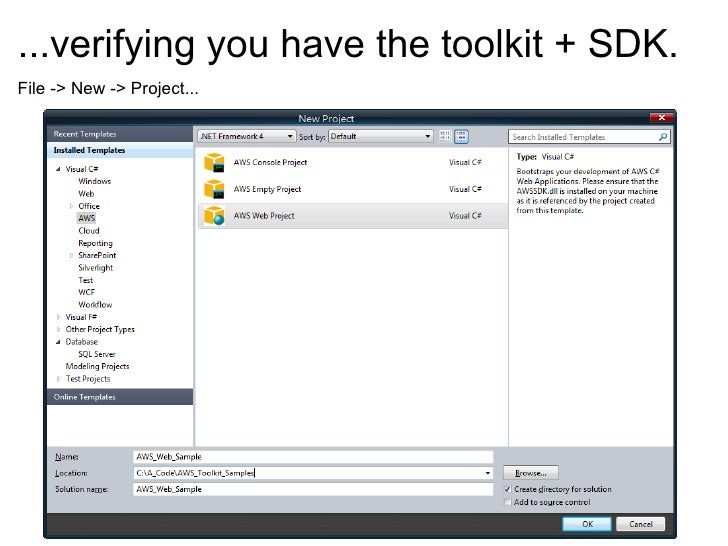This screenshot has height=546, width=728.
Task: Click the Type: Visual C# description label
Action: pos(545,157)
